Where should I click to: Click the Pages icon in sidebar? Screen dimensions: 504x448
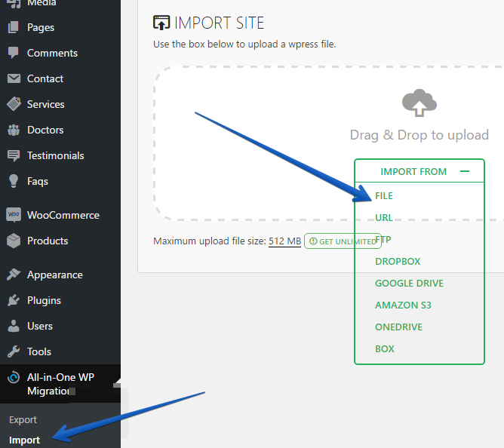click(14, 27)
